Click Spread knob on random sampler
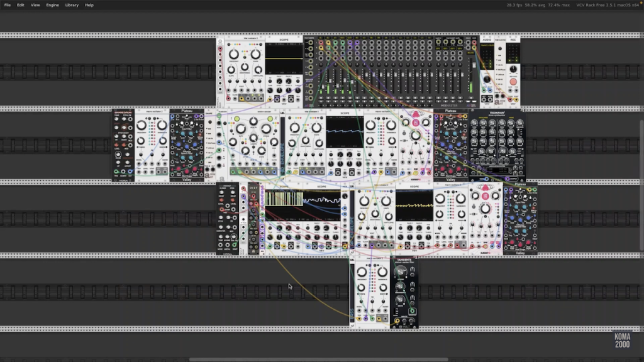 [266, 128]
